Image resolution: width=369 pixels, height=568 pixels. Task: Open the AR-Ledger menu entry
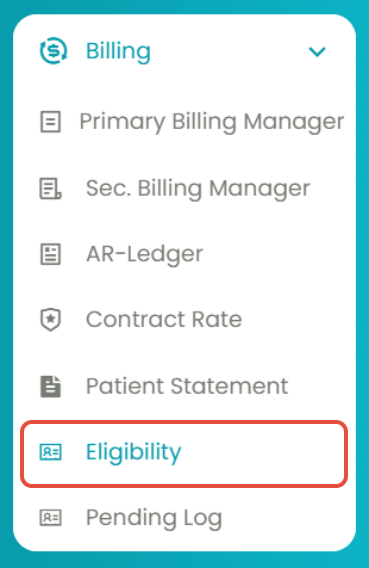(144, 254)
